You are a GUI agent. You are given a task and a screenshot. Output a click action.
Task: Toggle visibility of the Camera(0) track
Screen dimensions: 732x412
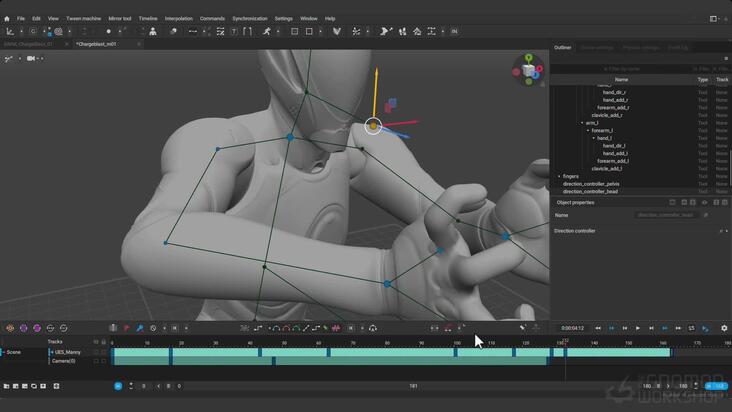(96, 361)
